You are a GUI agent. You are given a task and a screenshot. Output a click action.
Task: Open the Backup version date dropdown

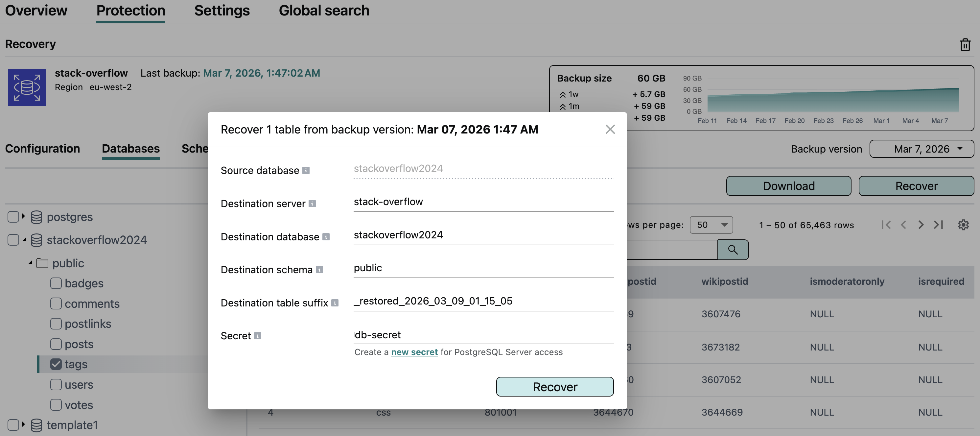click(x=922, y=149)
